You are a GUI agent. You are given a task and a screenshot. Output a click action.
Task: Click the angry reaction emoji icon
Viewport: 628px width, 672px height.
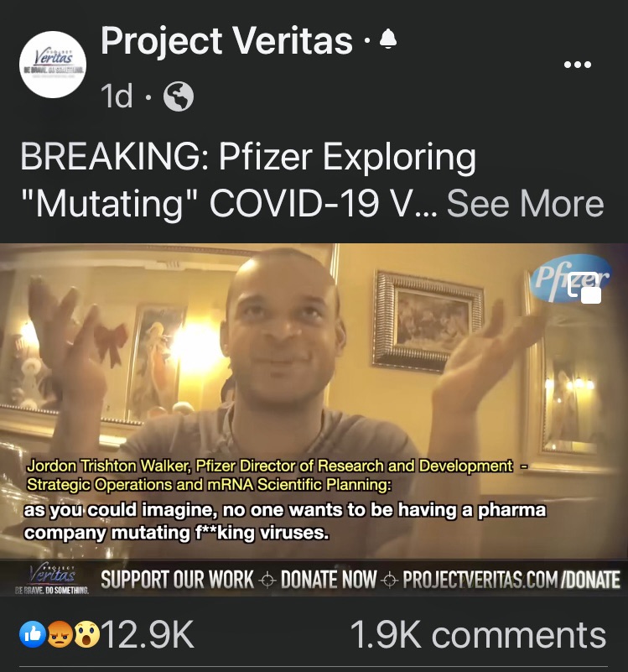pyautogui.click(x=60, y=634)
